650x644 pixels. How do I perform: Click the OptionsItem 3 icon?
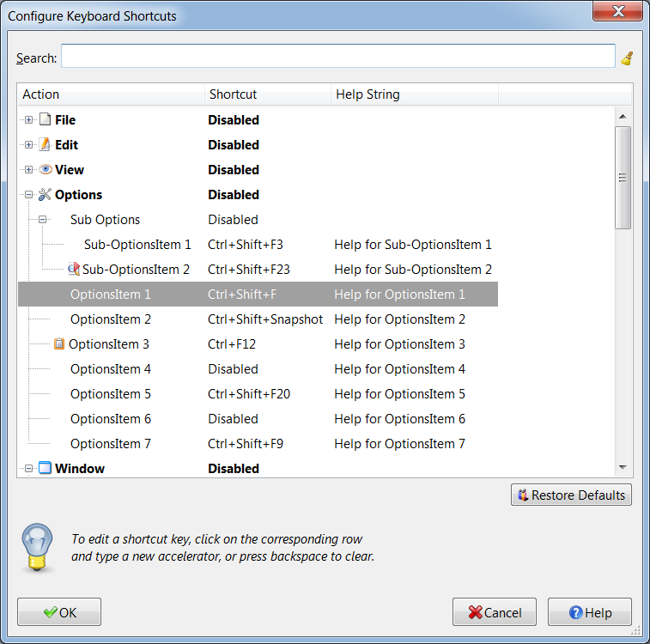click(59, 344)
